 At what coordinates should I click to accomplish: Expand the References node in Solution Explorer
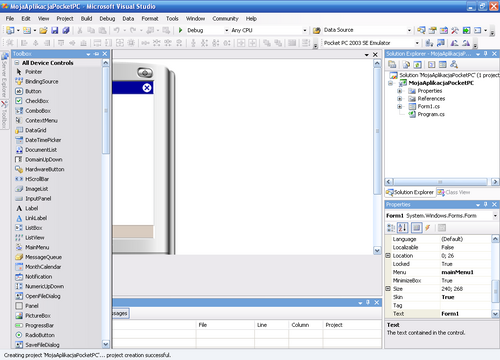pyautogui.click(x=399, y=98)
